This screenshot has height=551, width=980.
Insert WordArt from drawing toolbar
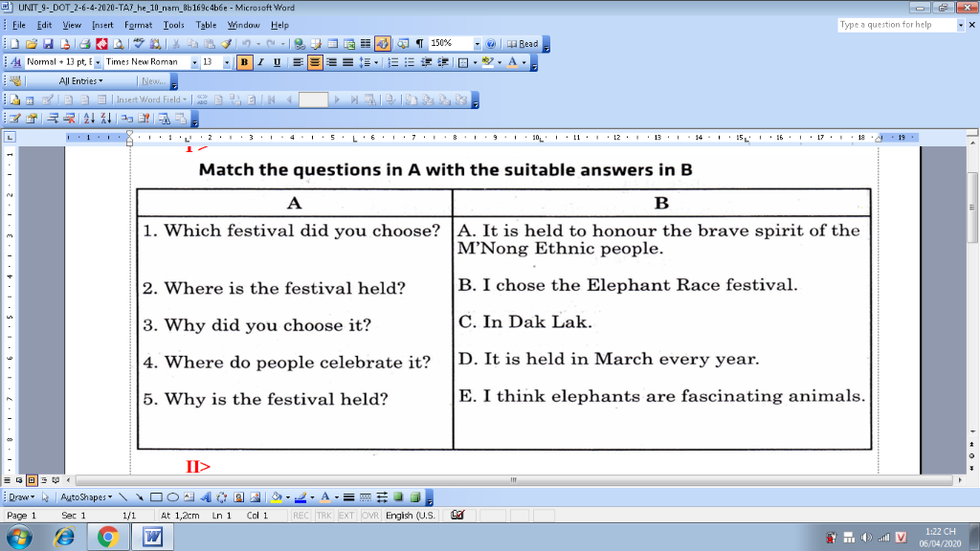tap(206, 497)
